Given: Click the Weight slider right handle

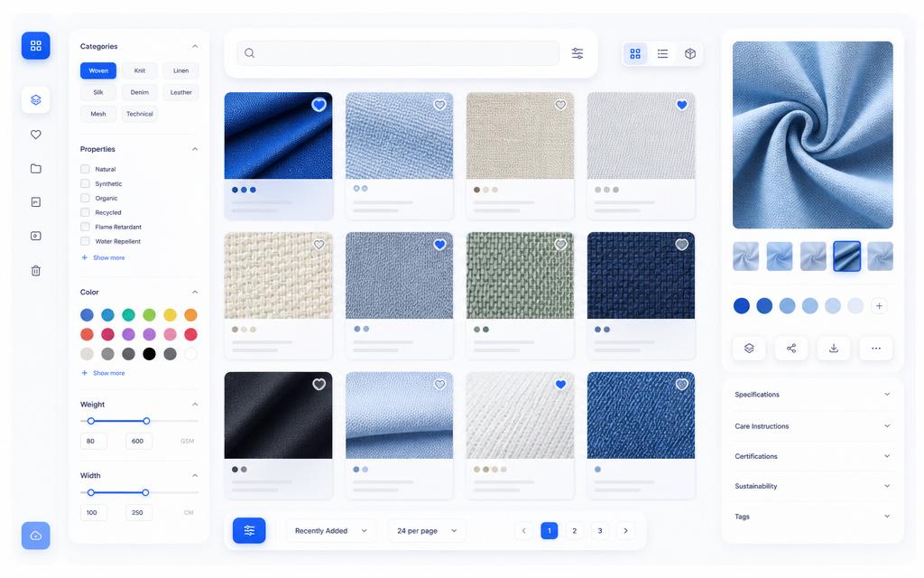Looking at the screenshot, I should tap(146, 421).
